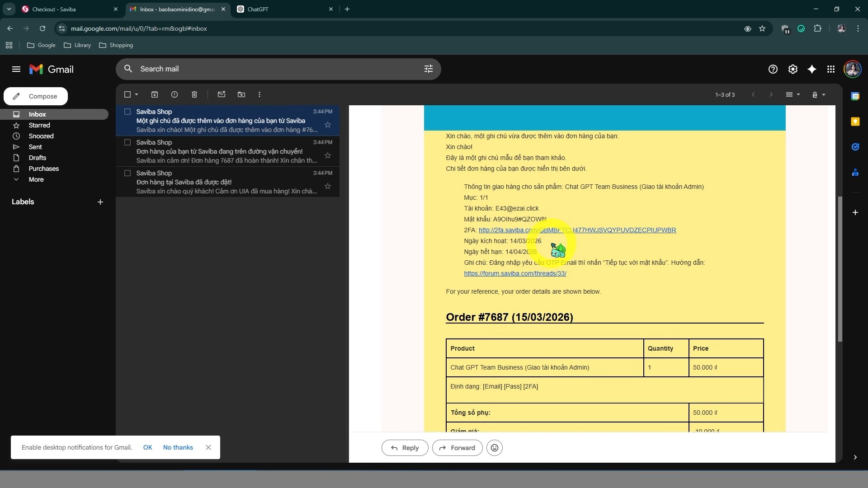Open Library bookmarks folder
The width and height of the screenshot is (868, 488).
[77, 45]
